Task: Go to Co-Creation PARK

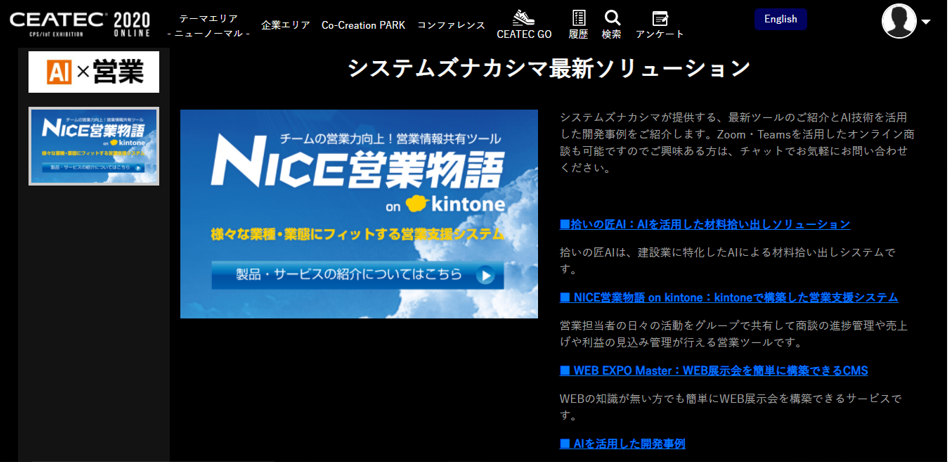Action: coord(363,25)
